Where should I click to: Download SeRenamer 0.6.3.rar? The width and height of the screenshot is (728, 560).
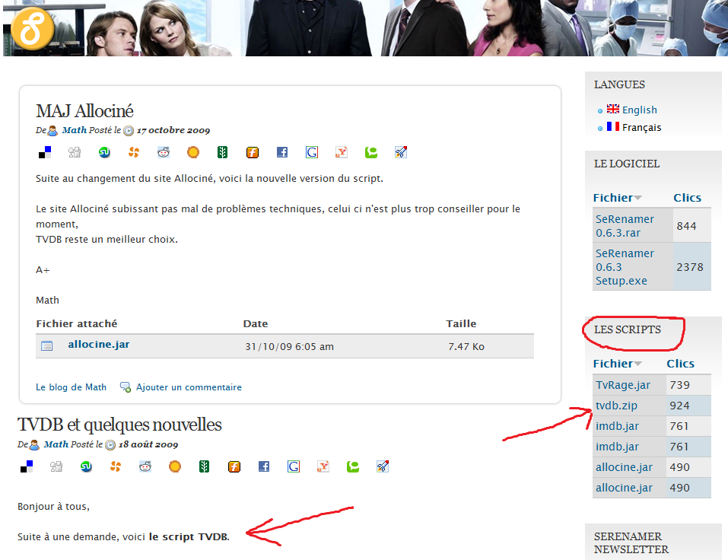point(625,226)
